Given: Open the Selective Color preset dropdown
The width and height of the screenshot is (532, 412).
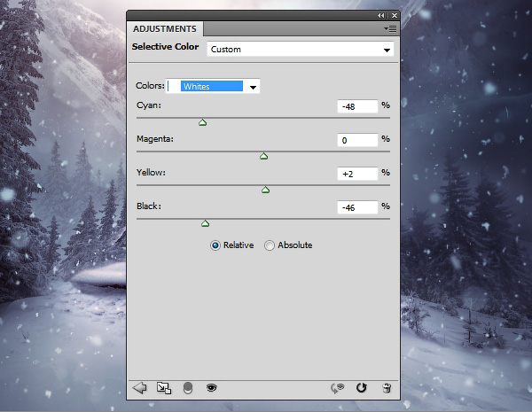Looking at the screenshot, I should 301,50.
